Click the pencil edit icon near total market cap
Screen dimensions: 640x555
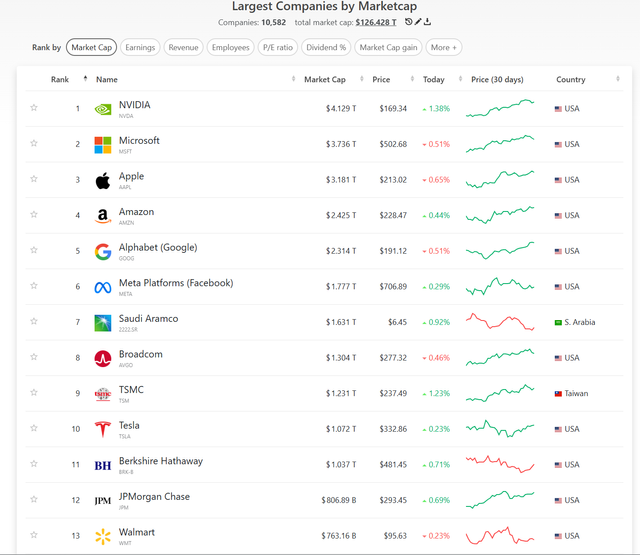[x=418, y=22]
